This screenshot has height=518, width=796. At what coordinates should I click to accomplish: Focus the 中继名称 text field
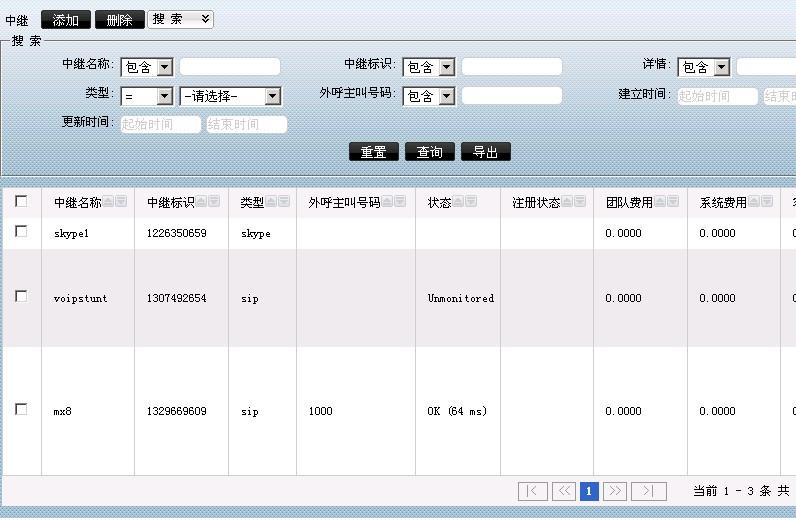230,67
